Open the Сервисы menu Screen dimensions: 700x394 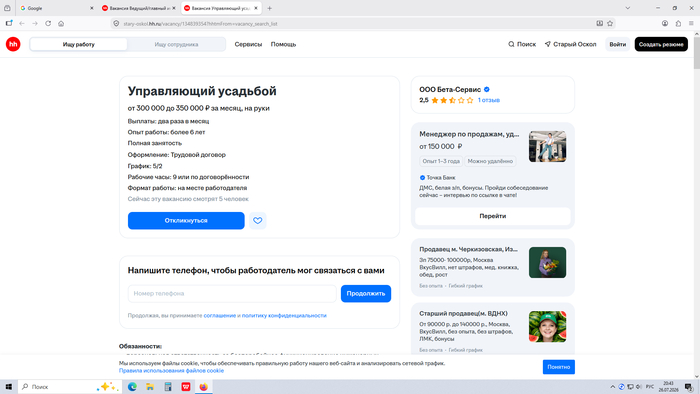click(248, 44)
